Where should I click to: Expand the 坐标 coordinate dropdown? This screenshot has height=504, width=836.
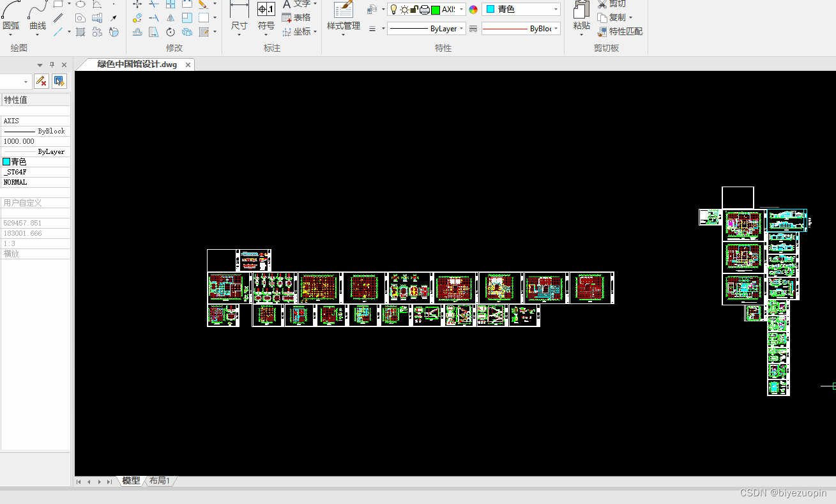tap(315, 31)
